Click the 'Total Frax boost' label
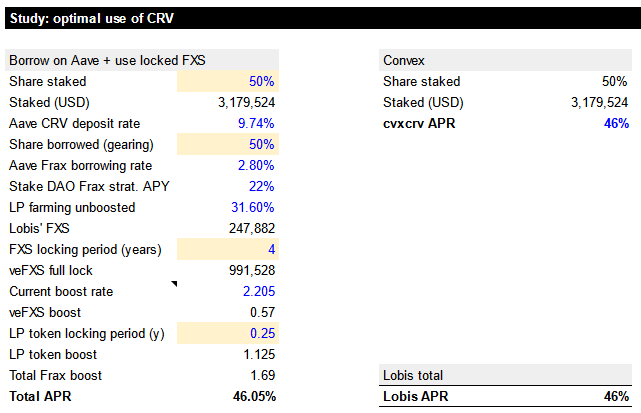The width and height of the screenshot is (641, 413). point(55,375)
